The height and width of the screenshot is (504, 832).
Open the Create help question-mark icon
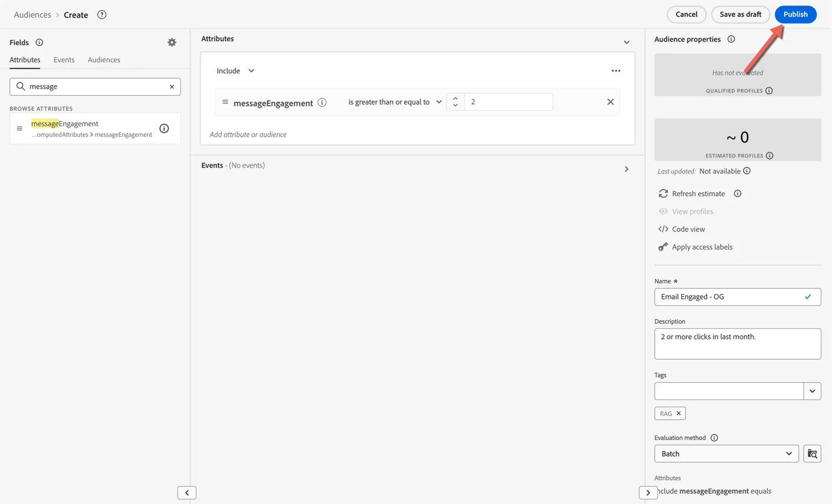pyautogui.click(x=102, y=15)
